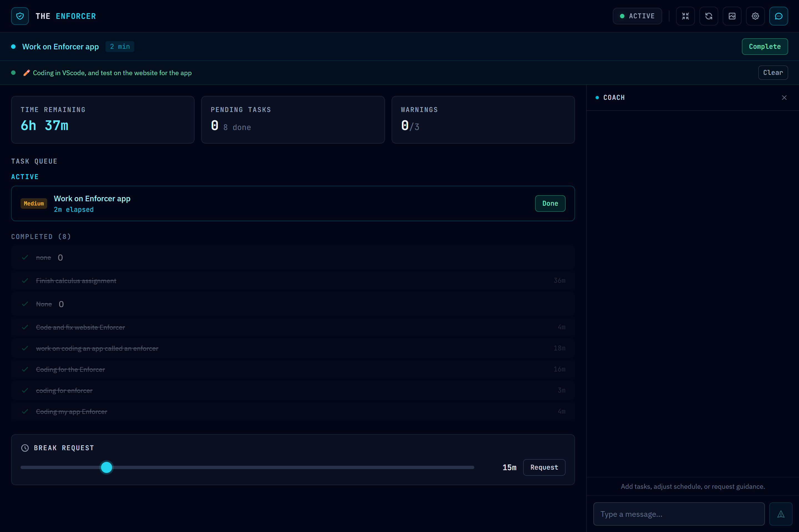Click the Request break button
The image size is (799, 532).
(544, 467)
